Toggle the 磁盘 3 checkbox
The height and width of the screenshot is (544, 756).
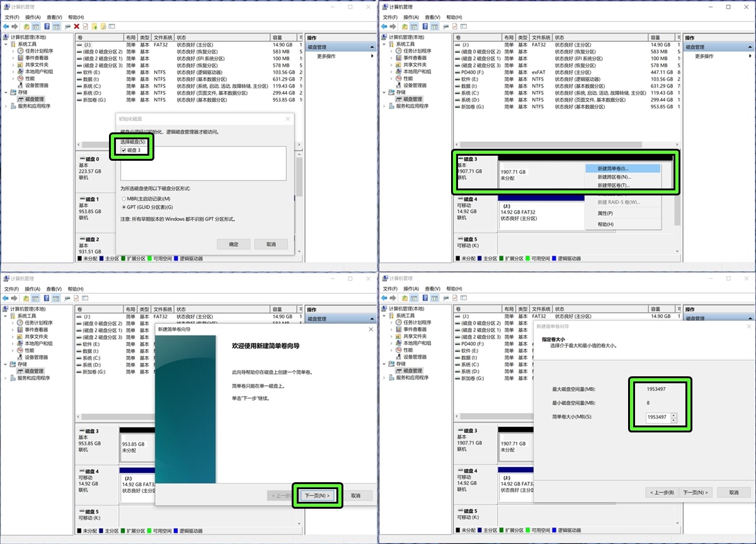(124, 150)
